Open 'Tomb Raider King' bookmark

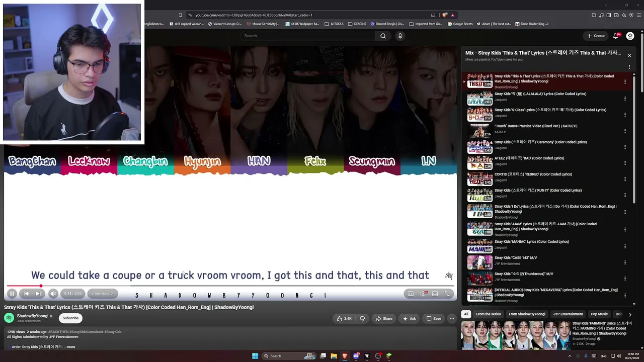pos(531,24)
